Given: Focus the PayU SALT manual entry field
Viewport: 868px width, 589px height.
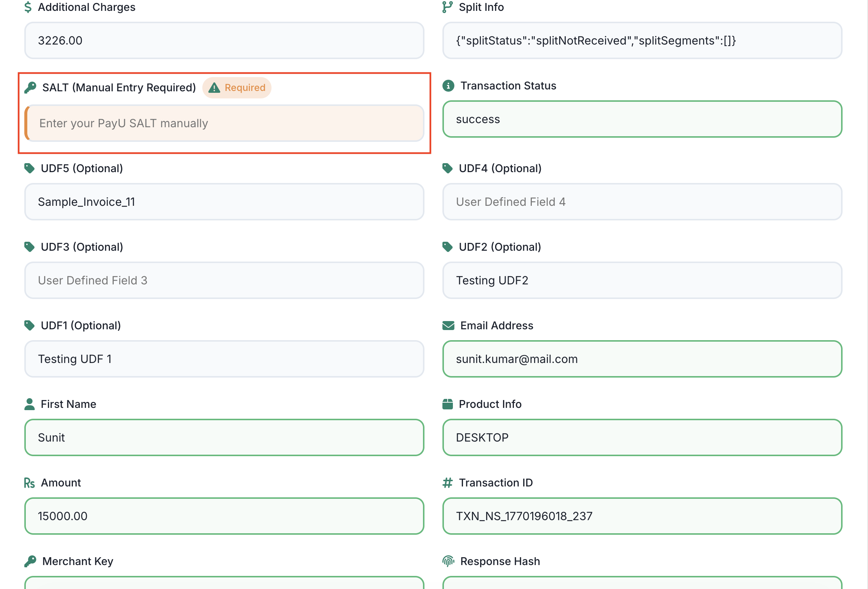Looking at the screenshot, I should click(x=224, y=123).
